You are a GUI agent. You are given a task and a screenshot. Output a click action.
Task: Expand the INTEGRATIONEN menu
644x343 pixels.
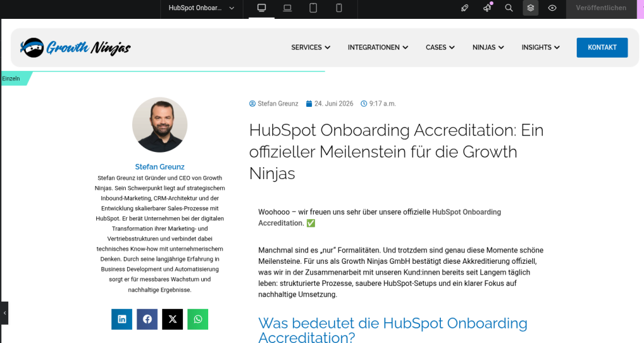click(x=378, y=48)
